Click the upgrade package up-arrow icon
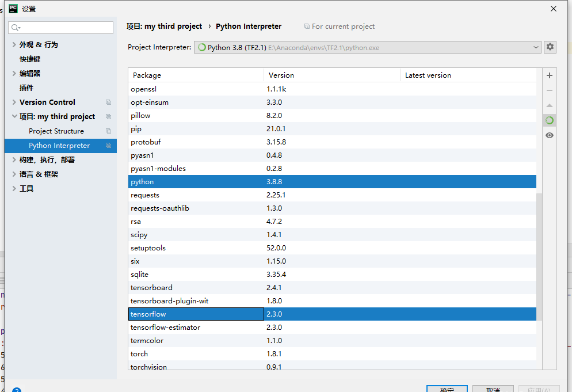The width and height of the screenshot is (572, 392). (x=550, y=105)
